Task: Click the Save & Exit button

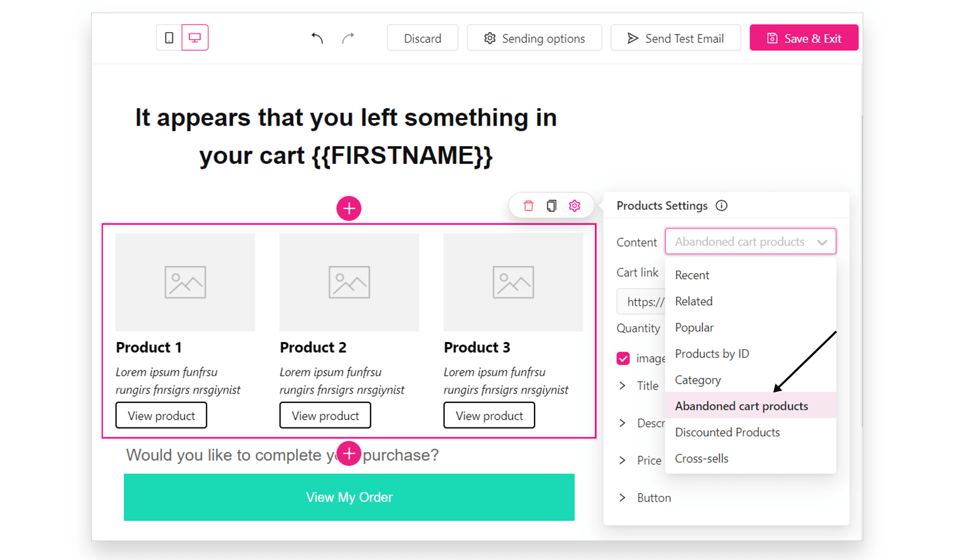Action: click(x=804, y=38)
